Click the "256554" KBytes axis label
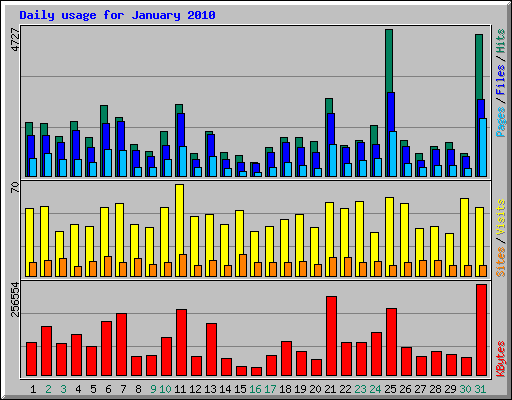The image size is (512, 400). click(15, 299)
